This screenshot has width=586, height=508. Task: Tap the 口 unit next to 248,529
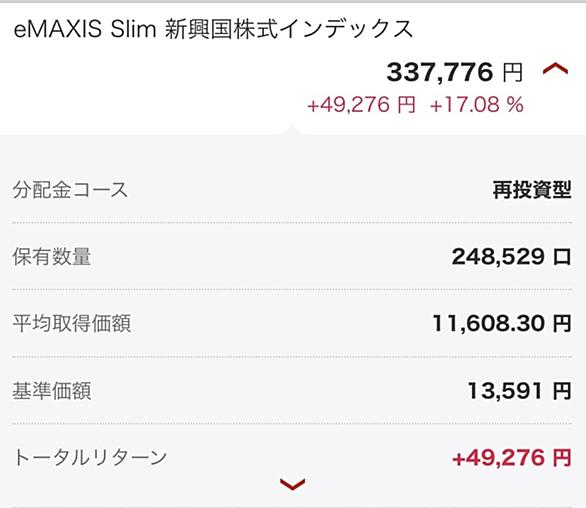tap(562, 257)
